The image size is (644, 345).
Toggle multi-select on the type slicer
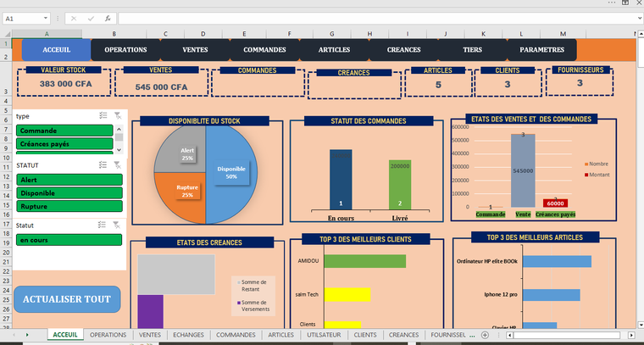[x=103, y=116]
